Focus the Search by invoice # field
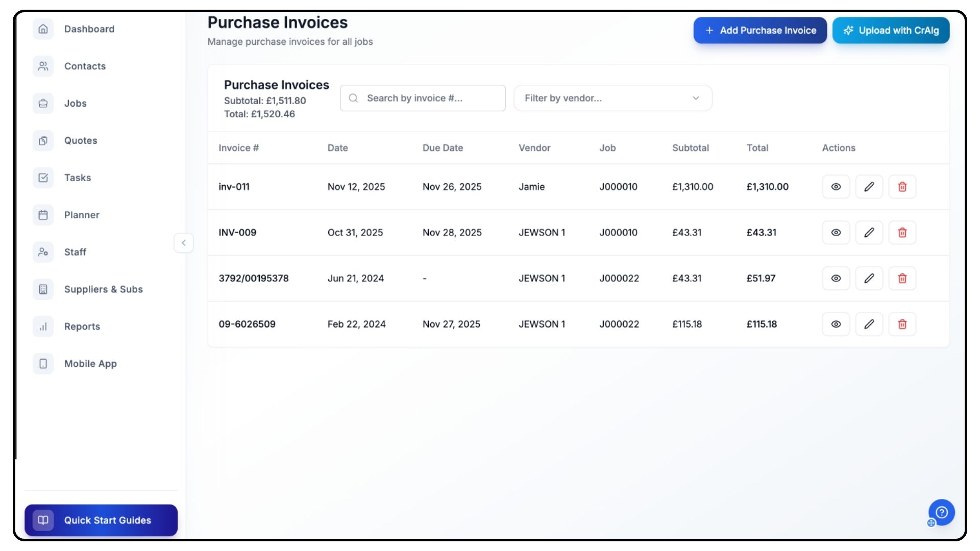This screenshot has width=980, height=551. pyautogui.click(x=429, y=98)
